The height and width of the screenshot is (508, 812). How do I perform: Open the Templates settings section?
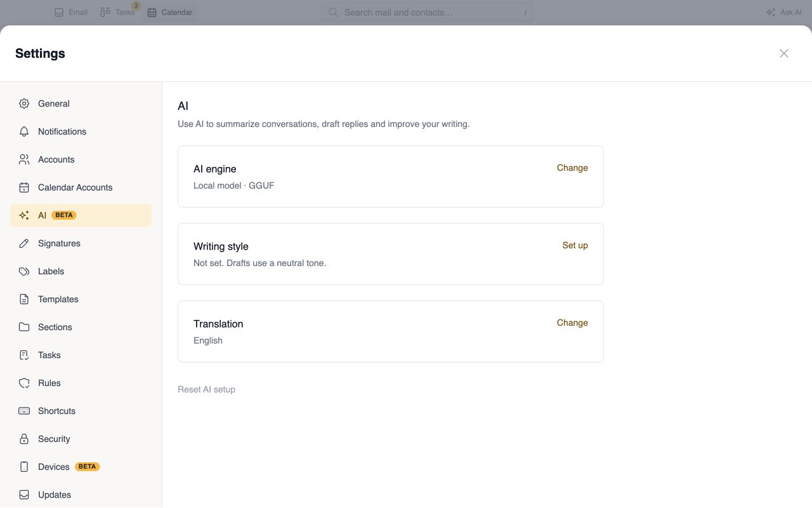click(81, 299)
